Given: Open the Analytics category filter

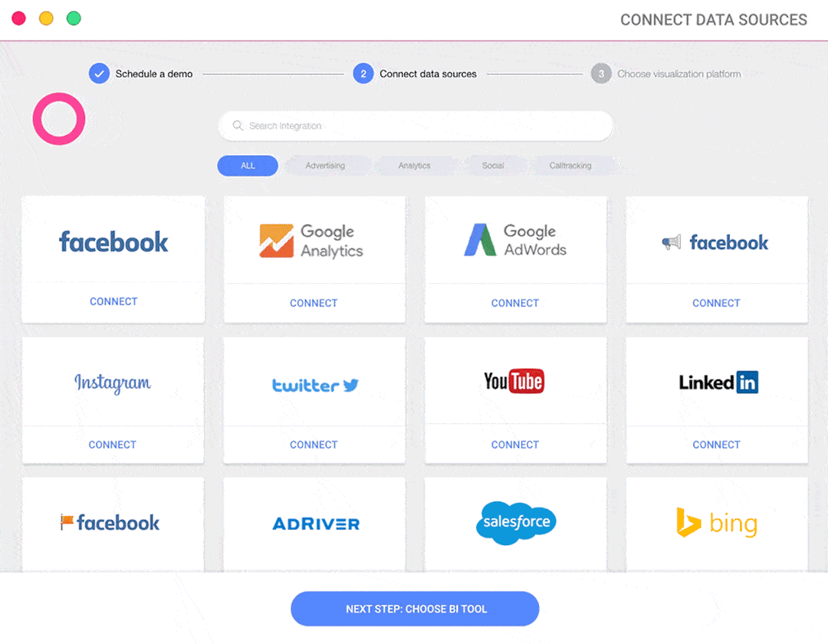Looking at the screenshot, I should click(x=414, y=166).
